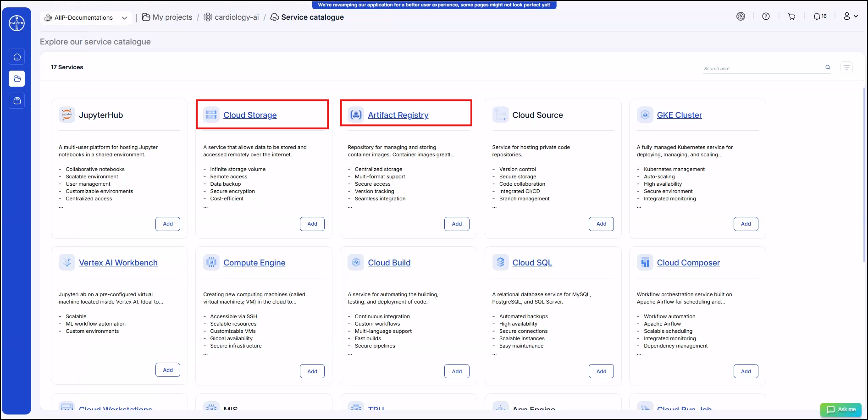Expand the AIIP-Documentations dropdown

86,18
